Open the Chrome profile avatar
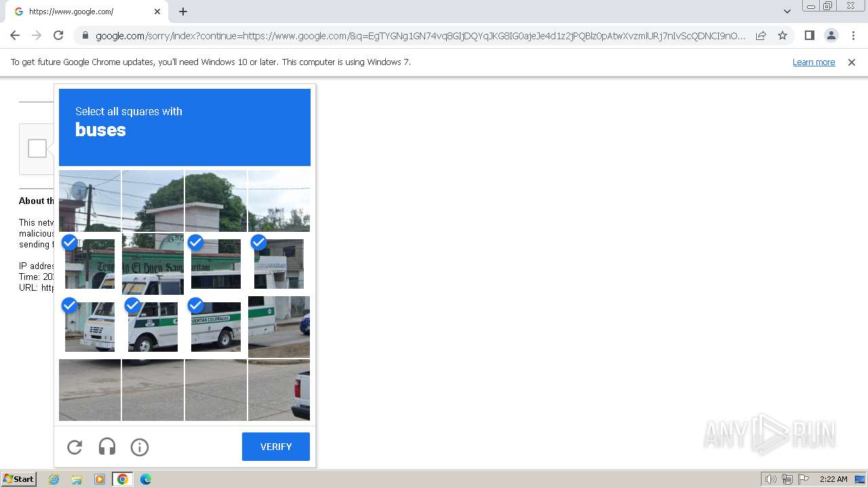The height and width of the screenshot is (488, 868). (x=831, y=35)
